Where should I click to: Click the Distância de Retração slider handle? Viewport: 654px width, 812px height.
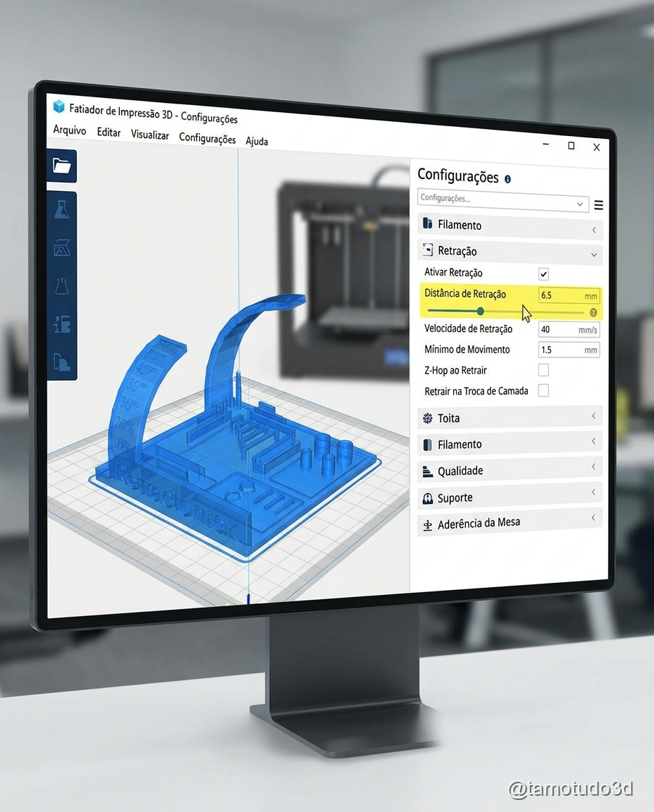click(x=481, y=311)
